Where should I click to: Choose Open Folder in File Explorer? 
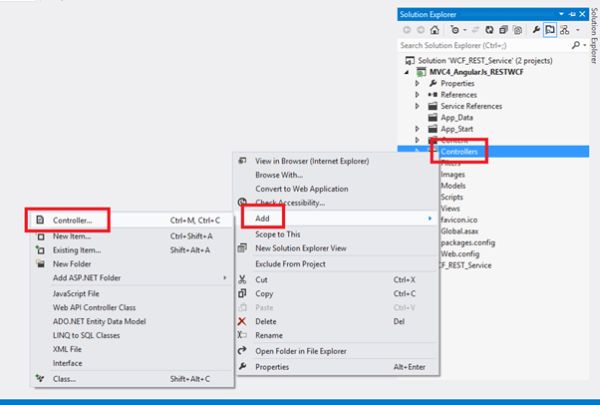click(301, 351)
